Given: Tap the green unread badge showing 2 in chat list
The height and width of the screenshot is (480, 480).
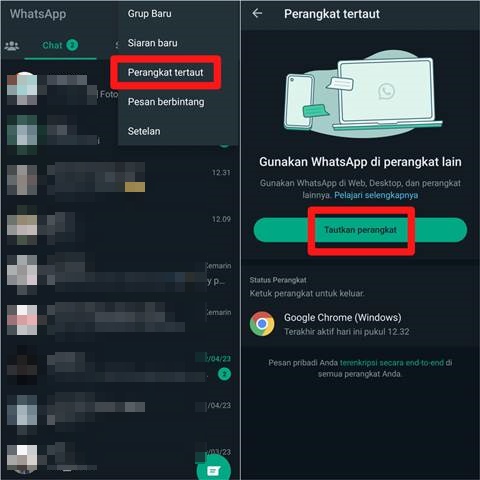Looking at the screenshot, I should click(x=224, y=374).
